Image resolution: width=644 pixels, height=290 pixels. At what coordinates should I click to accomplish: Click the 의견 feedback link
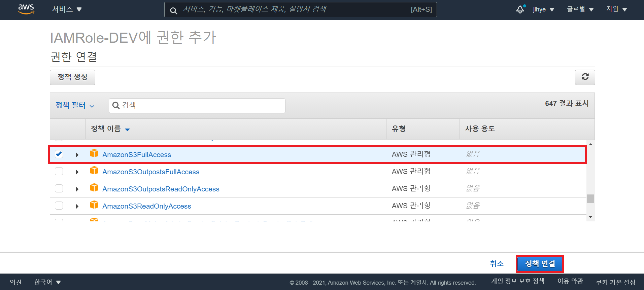(x=15, y=282)
